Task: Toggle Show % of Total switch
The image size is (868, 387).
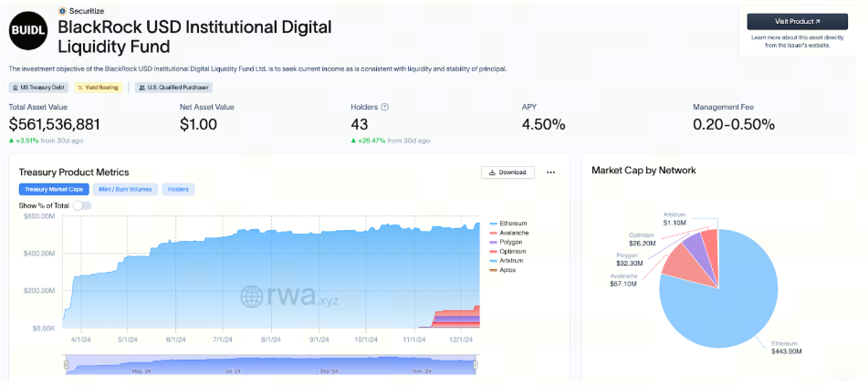Action: [x=82, y=205]
